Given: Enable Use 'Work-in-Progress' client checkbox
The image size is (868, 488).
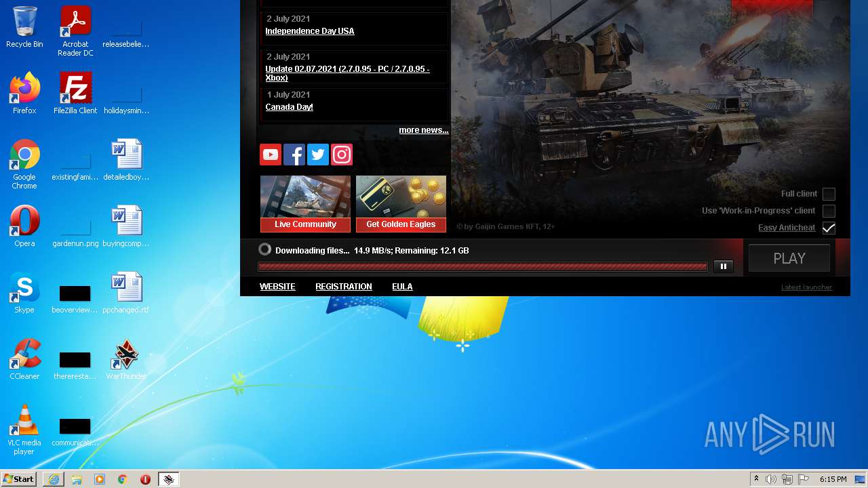Looking at the screenshot, I should pyautogui.click(x=829, y=211).
